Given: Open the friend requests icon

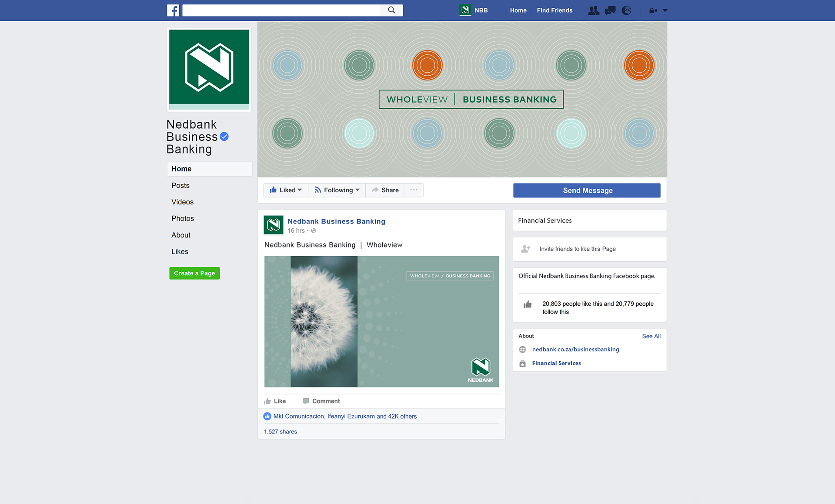Looking at the screenshot, I should (594, 10).
